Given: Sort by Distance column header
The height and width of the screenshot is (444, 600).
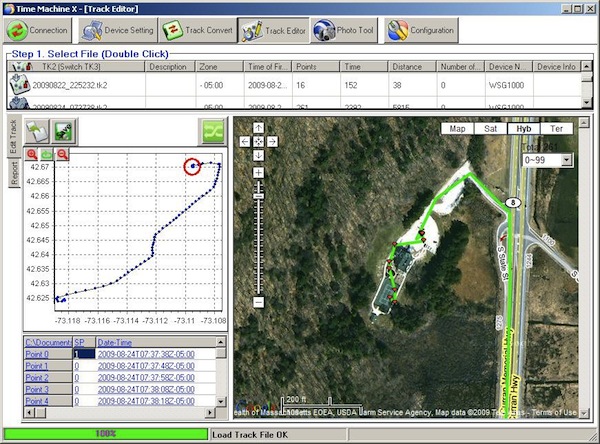Looking at the screenshot, I should coord(412,67).
